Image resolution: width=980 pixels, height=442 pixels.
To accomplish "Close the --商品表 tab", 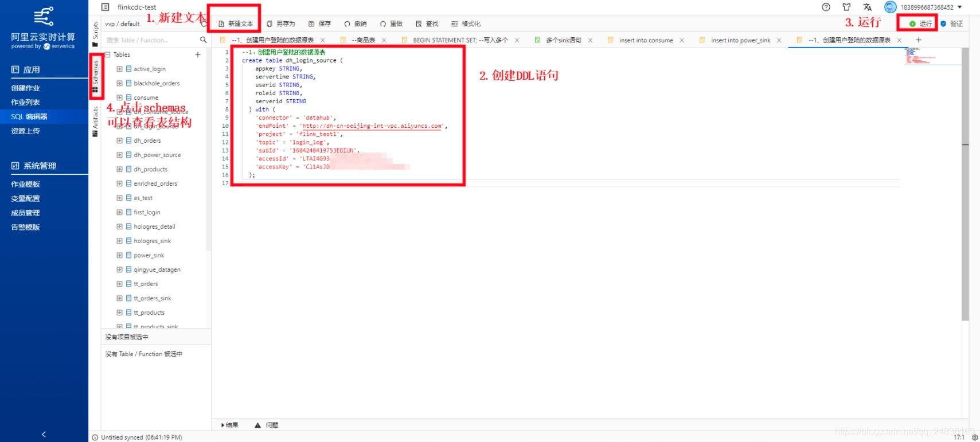I will pos(384,40).
